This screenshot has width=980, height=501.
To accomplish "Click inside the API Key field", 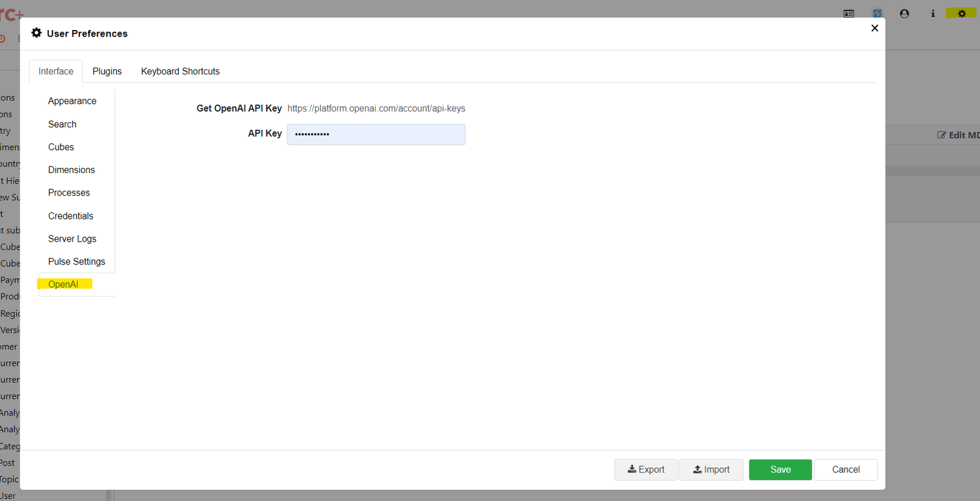I will tap(376, 135).
